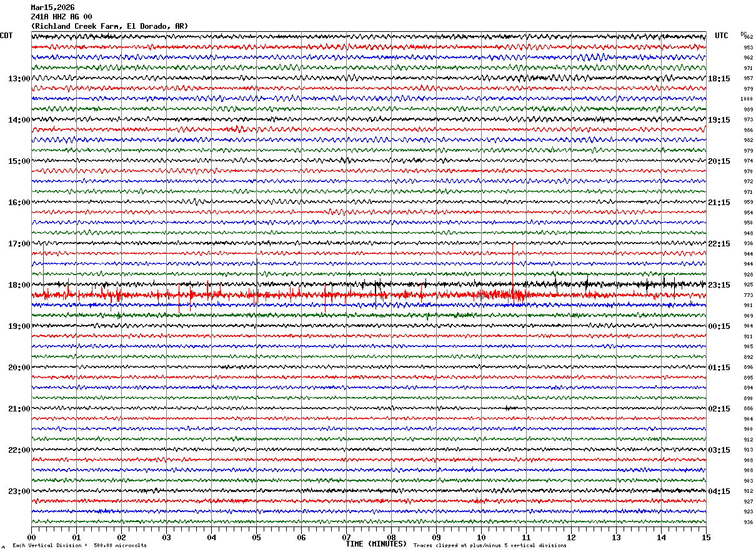The width and height of the screenshot is (756, 554).
Task: Click minute label "07" on the time axis
Action: [346, 538]
